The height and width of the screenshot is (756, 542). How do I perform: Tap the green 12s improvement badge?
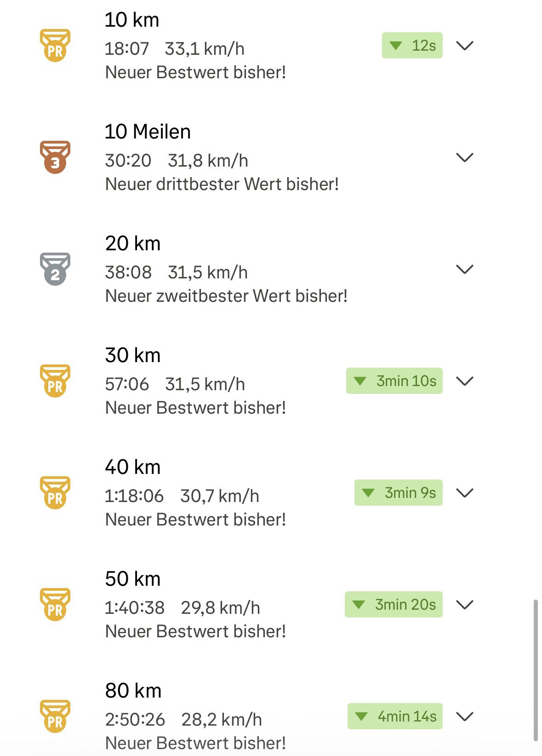[412, 45]
